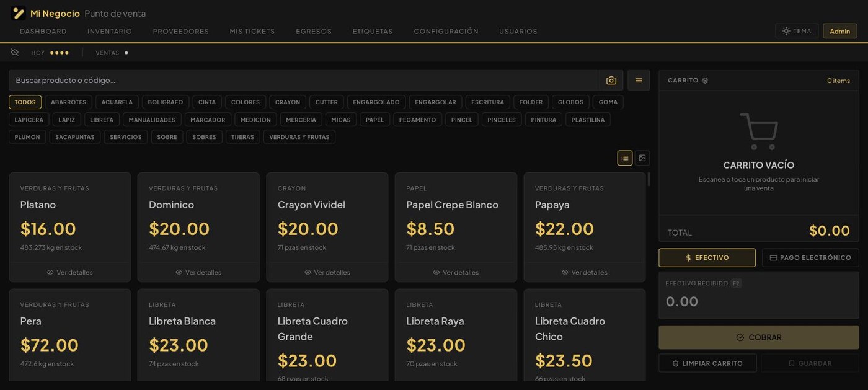Select Pago Electrónico payment method
868x390 pixels.
pyautogui.click(x=810, y=257)
